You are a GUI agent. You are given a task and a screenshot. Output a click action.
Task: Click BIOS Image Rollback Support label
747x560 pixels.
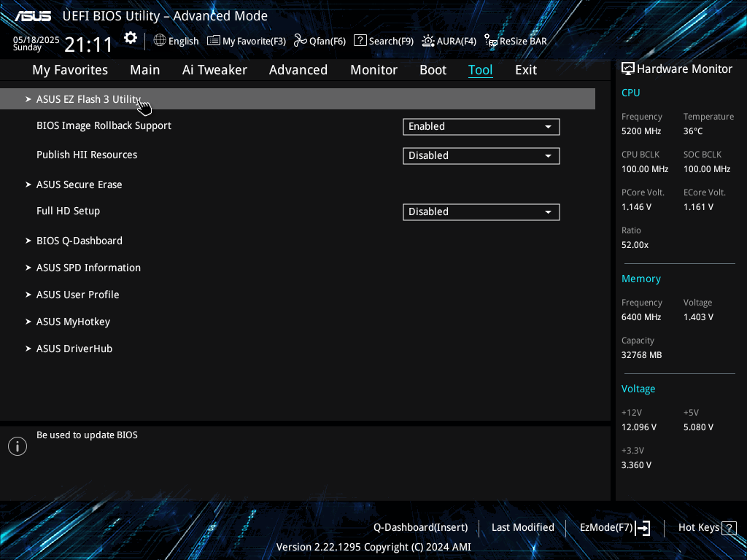click(x=104, y=125)
